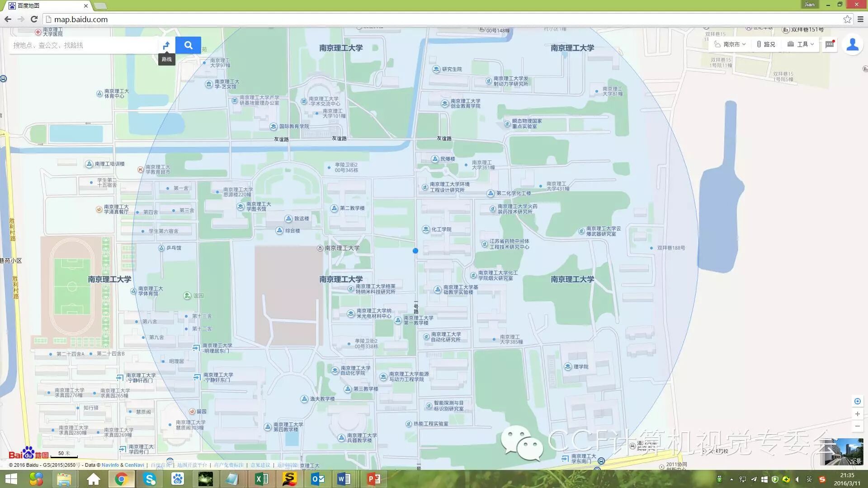Bookmark page with the star icon
868x488 pixels.
point(847,19)
